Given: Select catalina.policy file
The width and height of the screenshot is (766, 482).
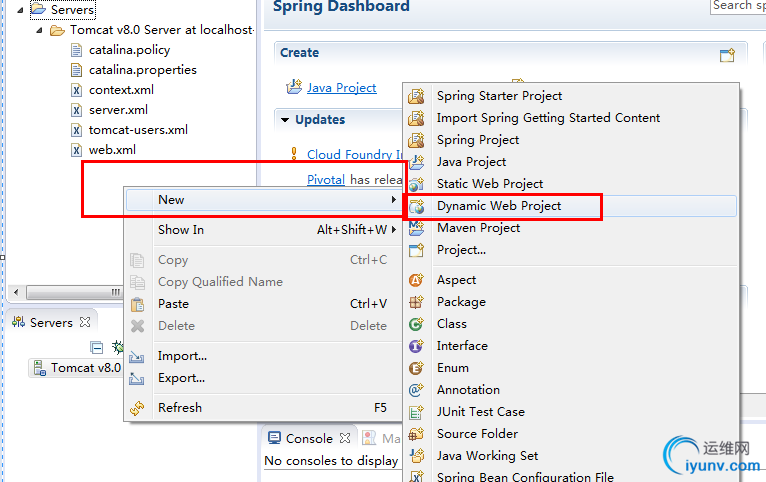Looking at the screenshot, I should point(129,50).
